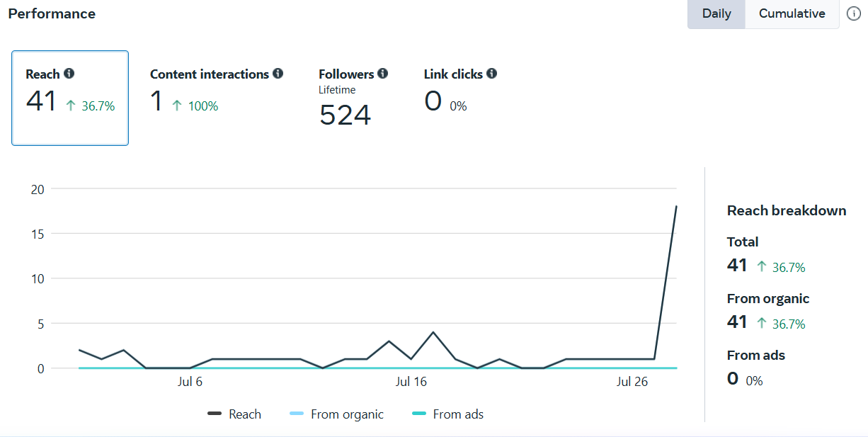
Task: Click the Content interactions up-arrow icon
Action: [x=177, y=106]
